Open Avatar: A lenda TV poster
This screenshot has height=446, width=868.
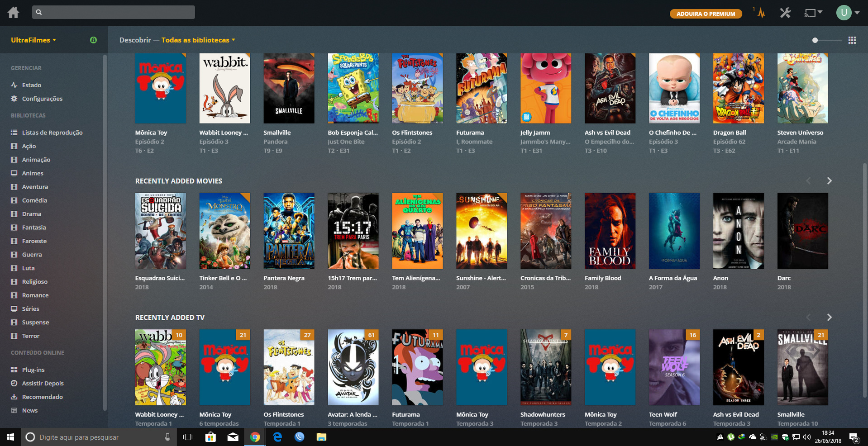tap(353, 367)
